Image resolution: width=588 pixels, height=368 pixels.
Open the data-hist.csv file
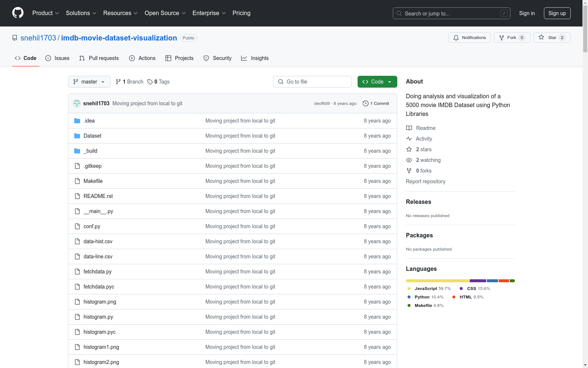(x=98, y=241)
